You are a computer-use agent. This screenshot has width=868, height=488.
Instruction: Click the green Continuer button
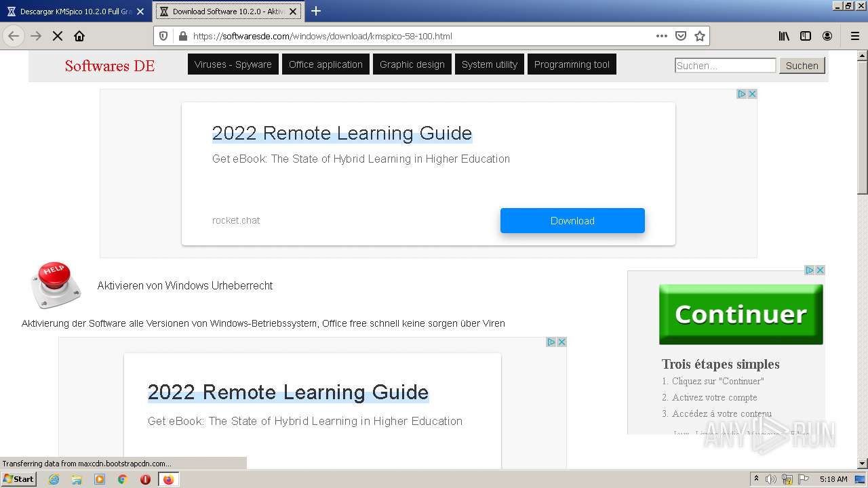click(x=741, y=314)
